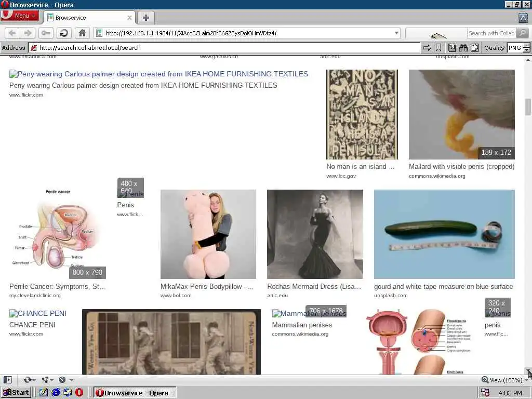Open the Mallard duck thumbnail
532x399 pixels.
click(461, 114)
